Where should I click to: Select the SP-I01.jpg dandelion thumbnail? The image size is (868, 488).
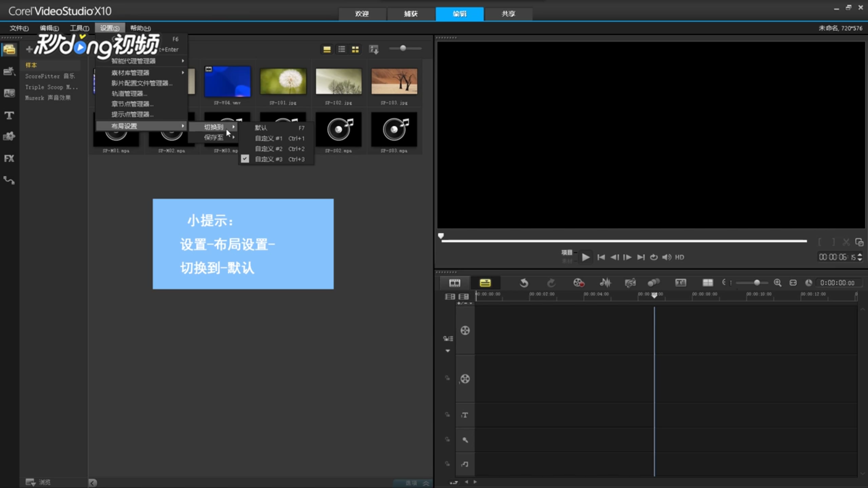(x=283, y=81)
